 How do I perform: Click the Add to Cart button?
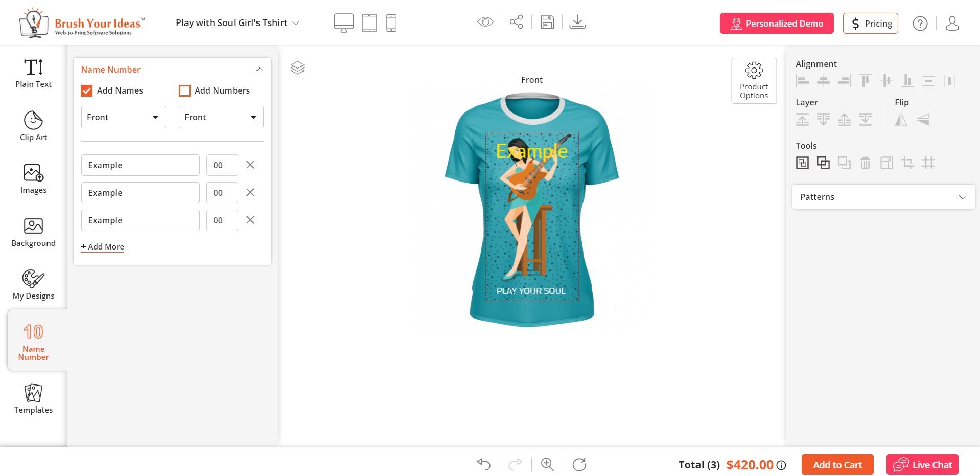click(837, 465)
